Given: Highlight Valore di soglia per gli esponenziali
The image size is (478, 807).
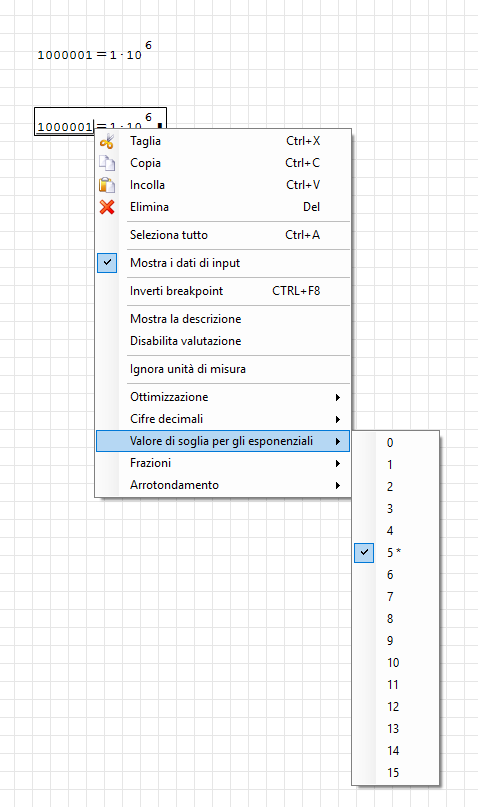Looking at the screenshot, I should pyautogui.click(x=223, y=441).
